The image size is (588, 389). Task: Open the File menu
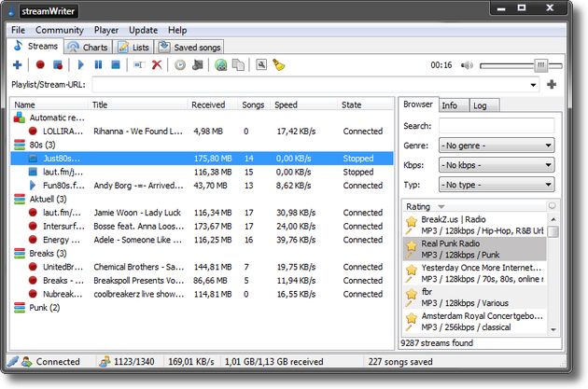(x=18, y=30)
